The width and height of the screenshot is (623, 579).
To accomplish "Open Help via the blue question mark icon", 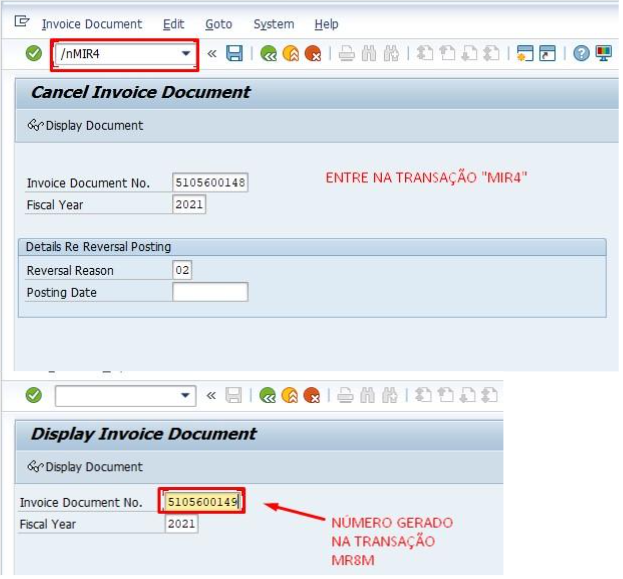I will click(581, 53).
